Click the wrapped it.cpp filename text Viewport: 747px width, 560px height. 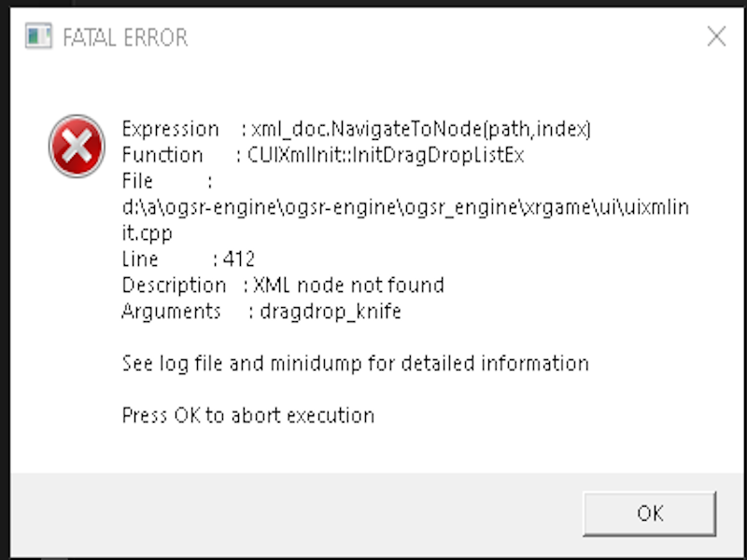pos(148,232)
